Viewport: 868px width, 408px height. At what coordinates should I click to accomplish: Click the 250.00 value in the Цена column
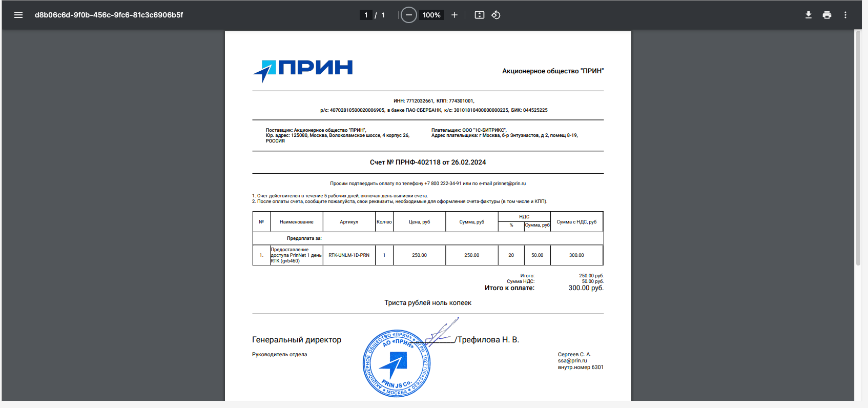click(420, 255)
